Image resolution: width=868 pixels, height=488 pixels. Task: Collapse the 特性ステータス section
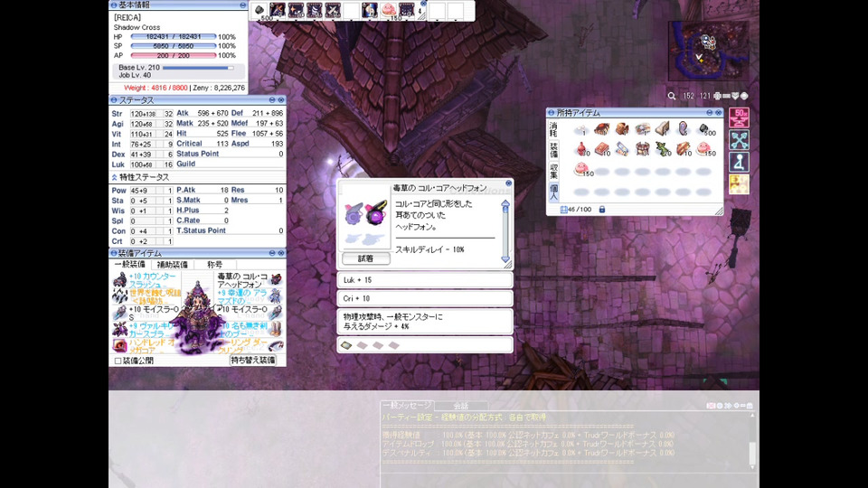[x=114, y=177]
